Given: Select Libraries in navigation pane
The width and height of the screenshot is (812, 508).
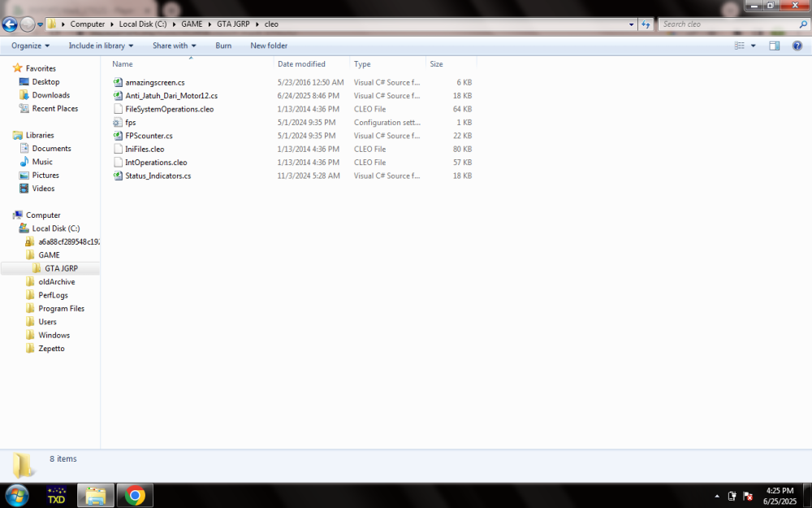Looking at the screenshot, I should pyautogui.click(x=40, y=135).
